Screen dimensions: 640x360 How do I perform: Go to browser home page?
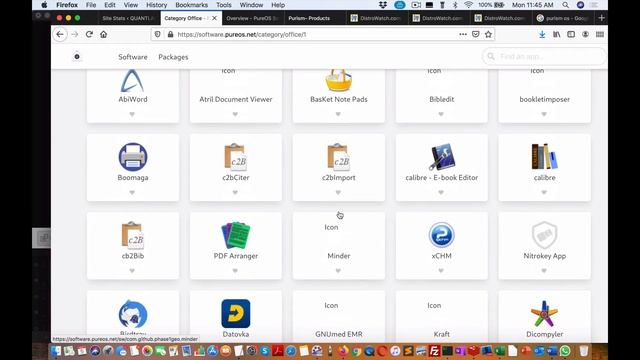pyautogui.click(x=104, y=35)
